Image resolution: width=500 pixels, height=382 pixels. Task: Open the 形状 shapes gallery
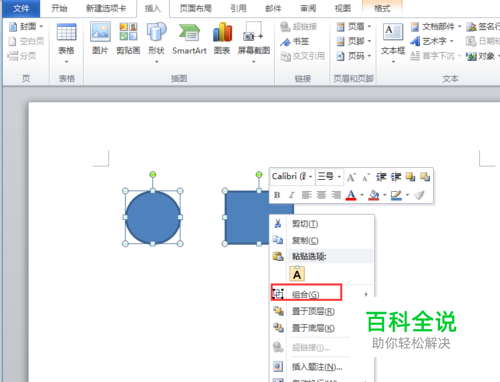click(156, 43)
